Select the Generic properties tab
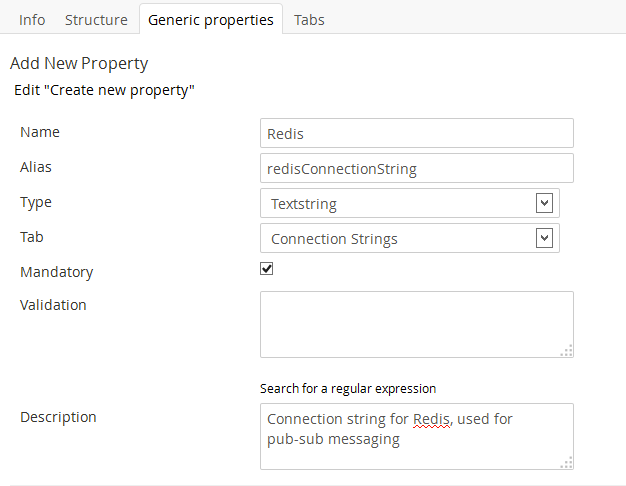The image size is (626, 486). 211,19
